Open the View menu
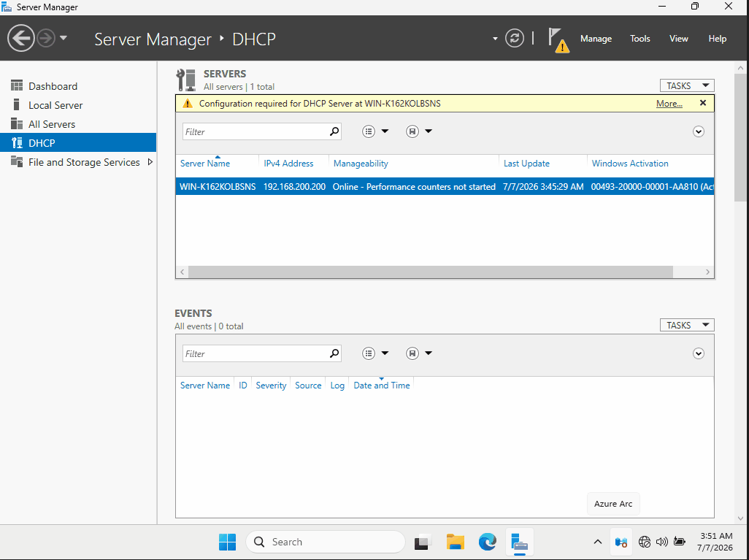Image resolution: width=749 pixels, height=560 pixels. tap(678, 39)
